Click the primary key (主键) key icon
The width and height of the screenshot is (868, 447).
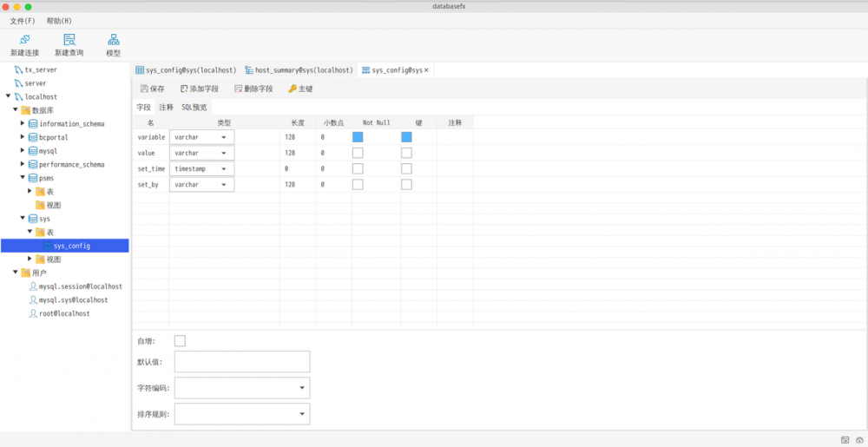click(x=293, y=89)
